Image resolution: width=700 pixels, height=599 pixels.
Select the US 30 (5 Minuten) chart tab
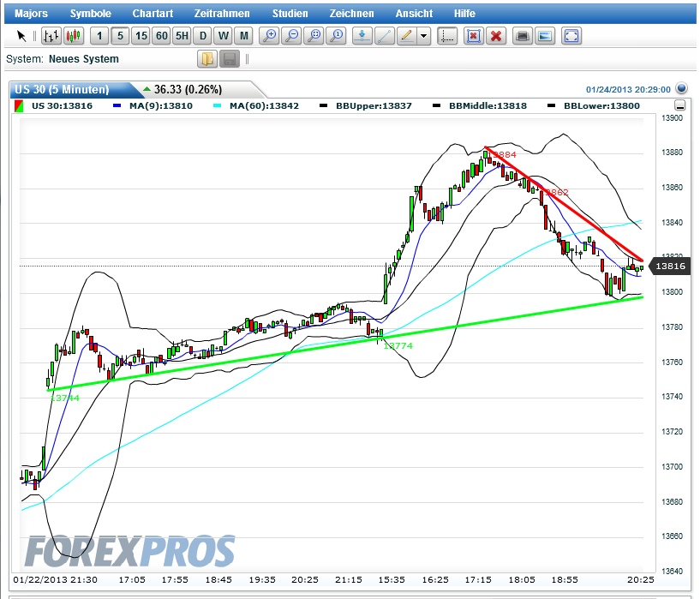71,90
